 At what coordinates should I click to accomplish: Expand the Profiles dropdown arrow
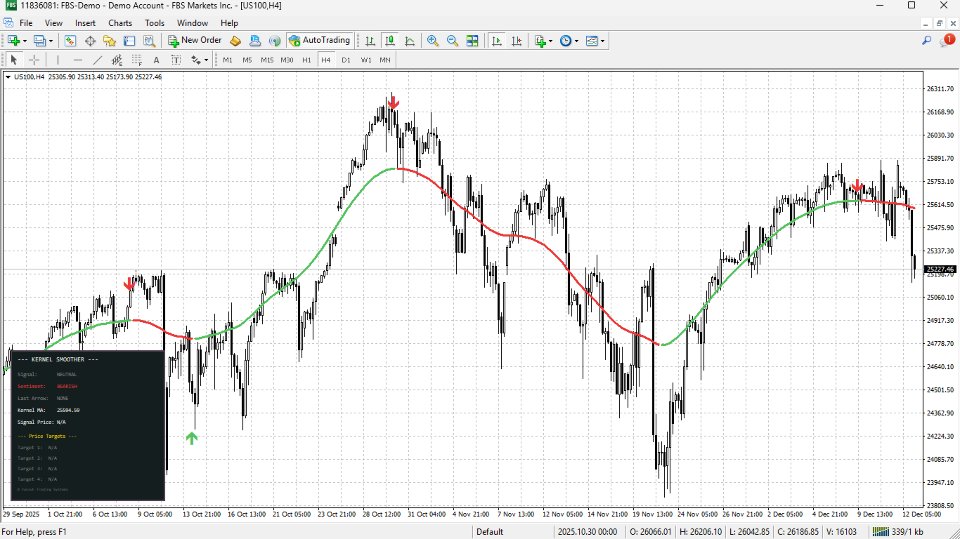[51, 41]
